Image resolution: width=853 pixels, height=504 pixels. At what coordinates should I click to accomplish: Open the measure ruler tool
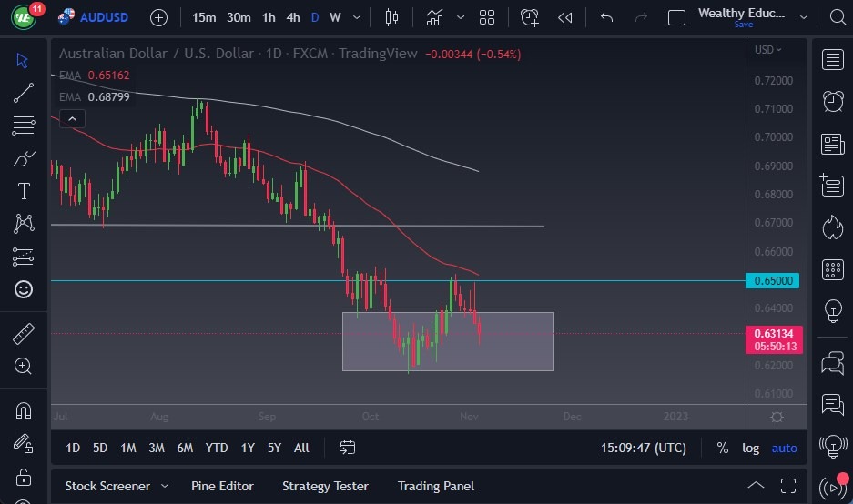point(24,334)
